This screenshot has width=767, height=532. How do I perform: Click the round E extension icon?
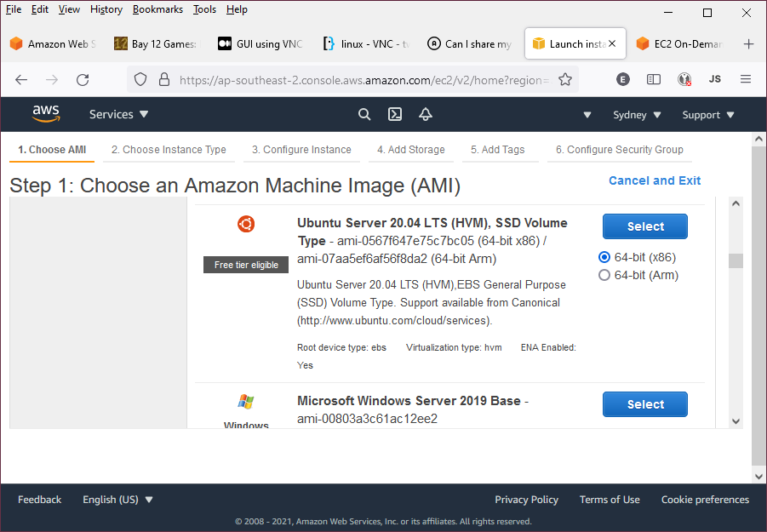622,79
